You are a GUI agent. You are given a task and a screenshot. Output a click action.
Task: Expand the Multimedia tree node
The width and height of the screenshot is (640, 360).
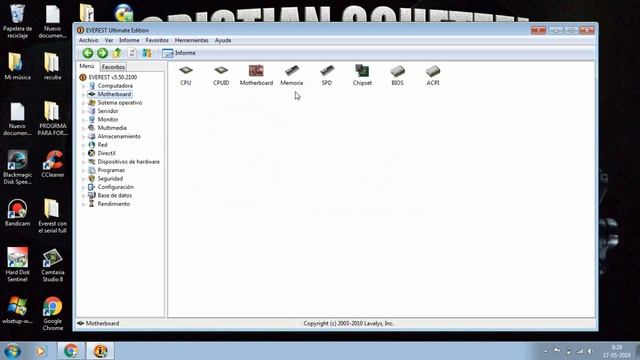pos(84,129)
